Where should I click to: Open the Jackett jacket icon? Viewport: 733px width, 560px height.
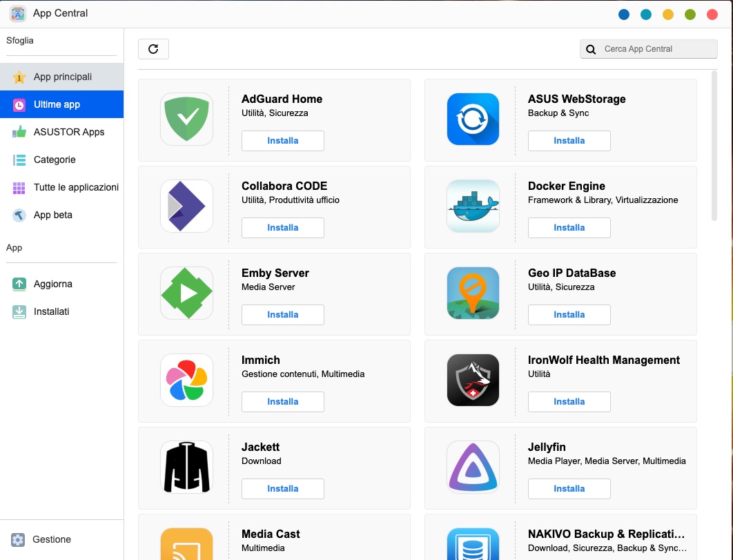coord(186,467)
